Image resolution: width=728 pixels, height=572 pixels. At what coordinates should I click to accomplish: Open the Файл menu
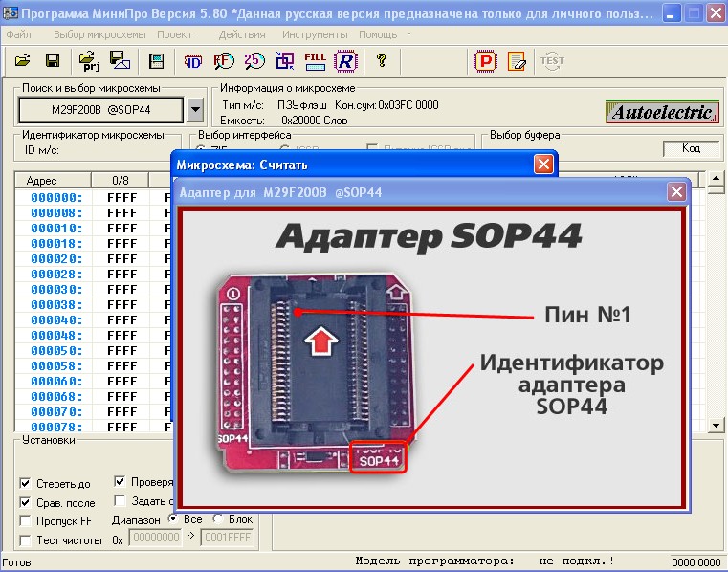[18, 34]
